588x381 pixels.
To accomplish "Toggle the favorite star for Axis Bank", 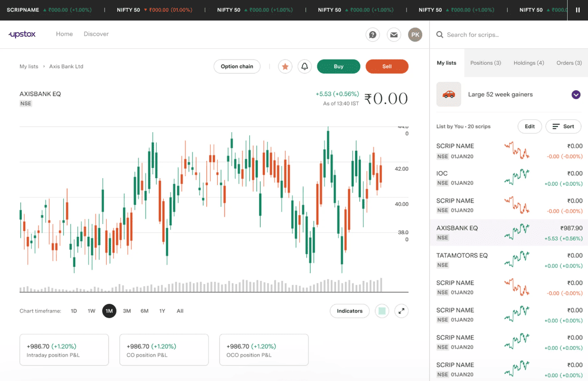I will point(285,66).
